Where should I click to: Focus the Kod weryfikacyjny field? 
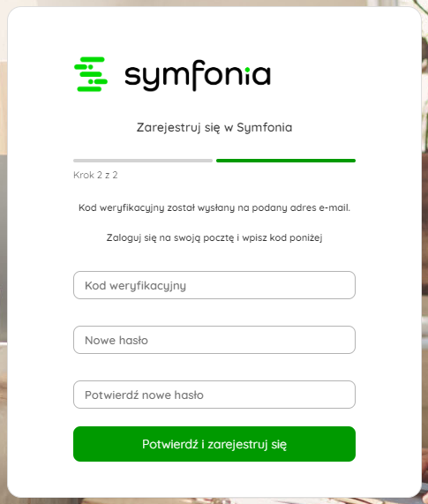pos(214,285)
